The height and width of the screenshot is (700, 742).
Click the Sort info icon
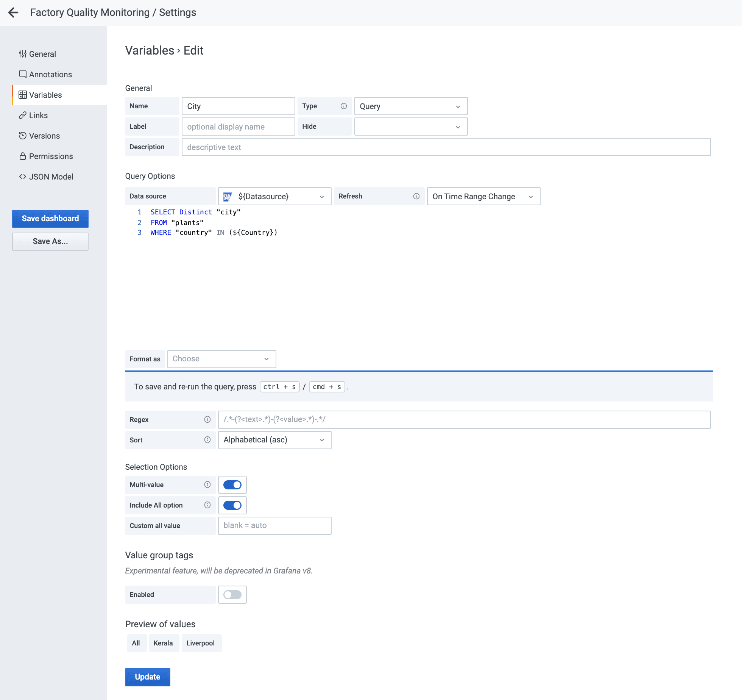[x=207, y=440]
